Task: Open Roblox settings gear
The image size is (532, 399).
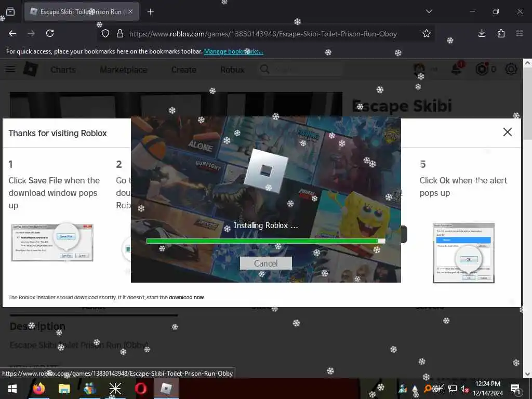Action: pos(511,69)
